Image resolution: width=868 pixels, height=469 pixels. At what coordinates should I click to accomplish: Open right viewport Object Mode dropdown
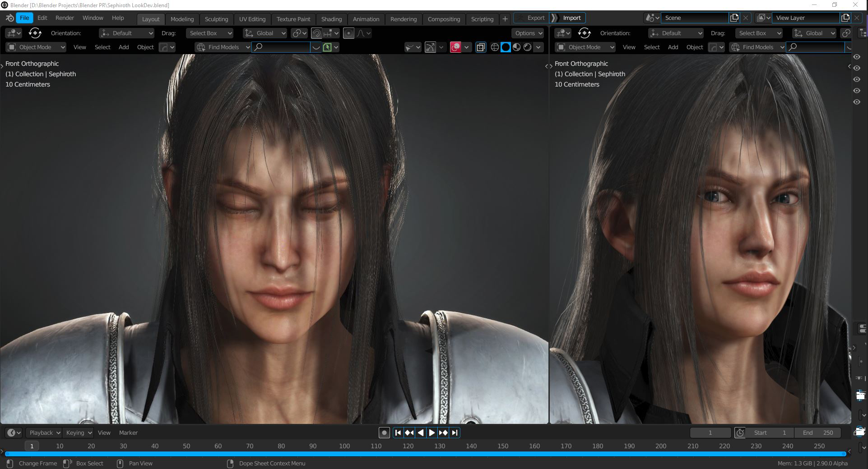coord(585,47)
